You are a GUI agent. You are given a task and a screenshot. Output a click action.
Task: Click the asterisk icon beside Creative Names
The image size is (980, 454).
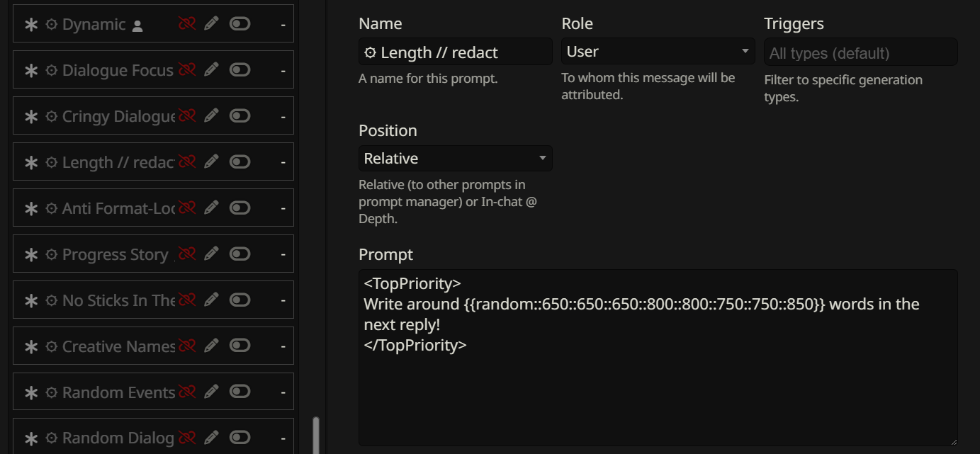click(31, 346)
